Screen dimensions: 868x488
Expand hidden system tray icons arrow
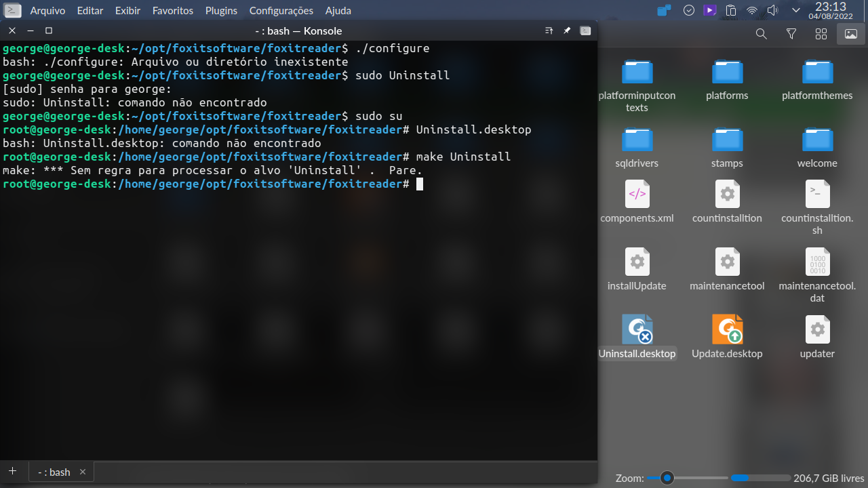tap(796, 10)
